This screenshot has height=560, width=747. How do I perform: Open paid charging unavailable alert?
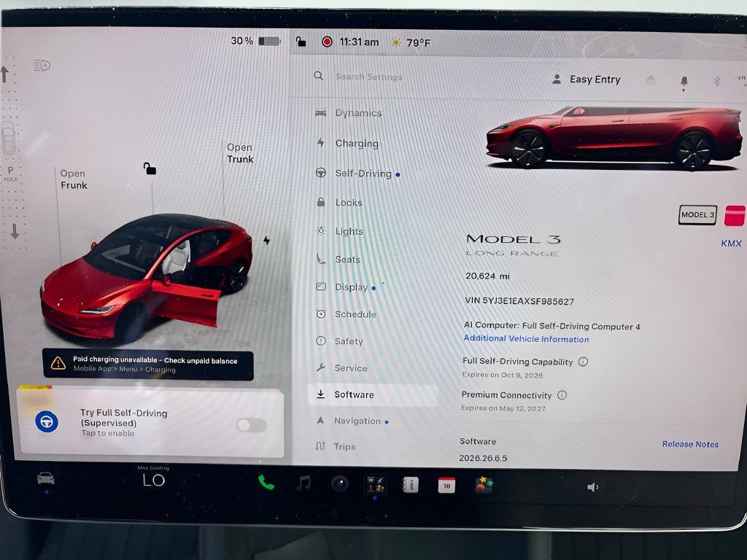coord(148,365)
